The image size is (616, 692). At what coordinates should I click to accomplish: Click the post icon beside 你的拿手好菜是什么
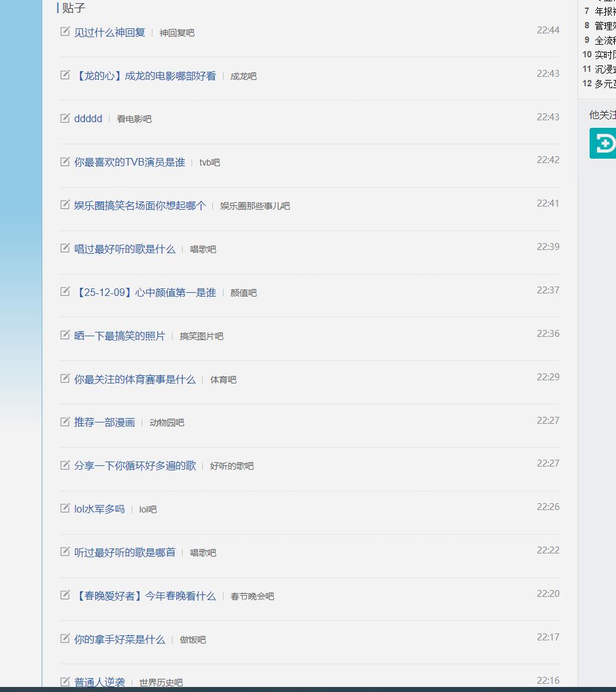click(x=65, y=639)
